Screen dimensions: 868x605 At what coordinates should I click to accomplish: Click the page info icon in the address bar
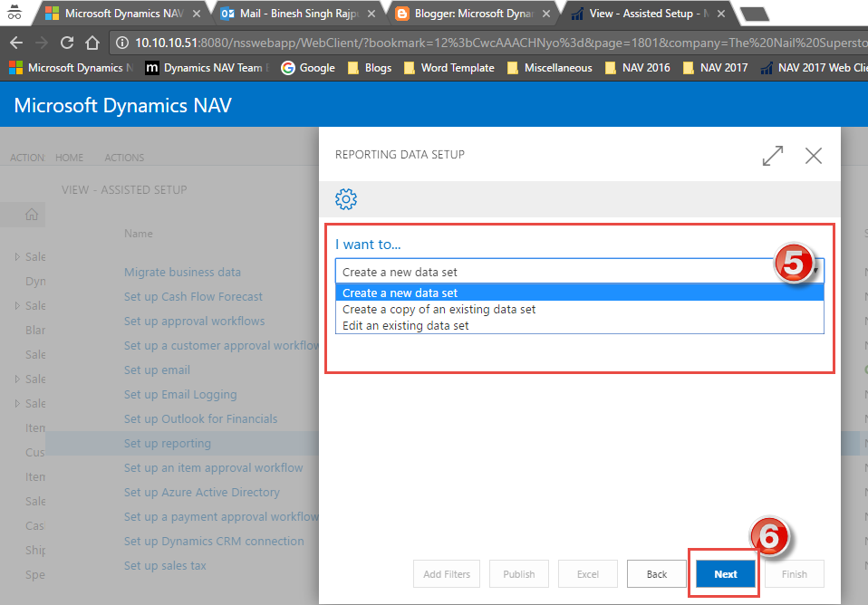(122, 41)
